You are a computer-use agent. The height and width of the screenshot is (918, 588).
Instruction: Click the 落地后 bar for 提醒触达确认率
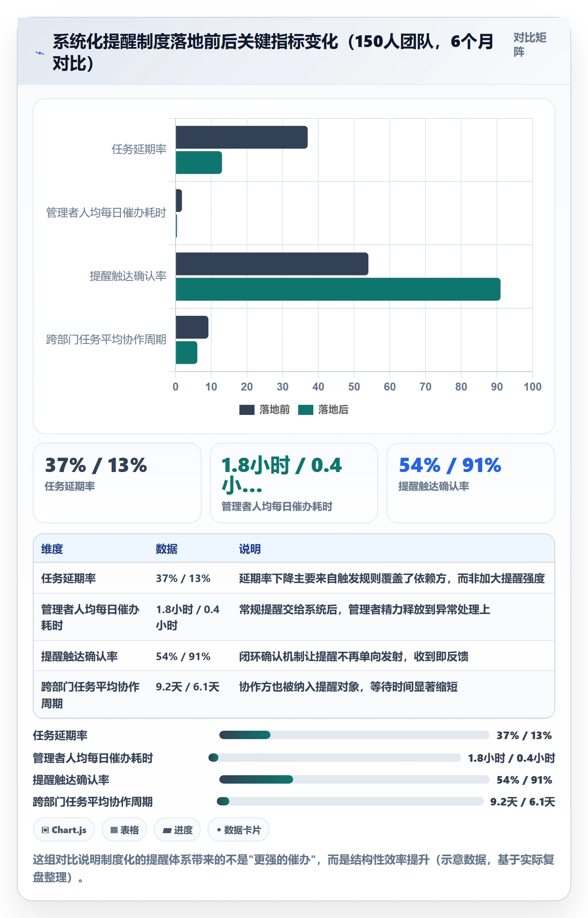pos(338,289)
